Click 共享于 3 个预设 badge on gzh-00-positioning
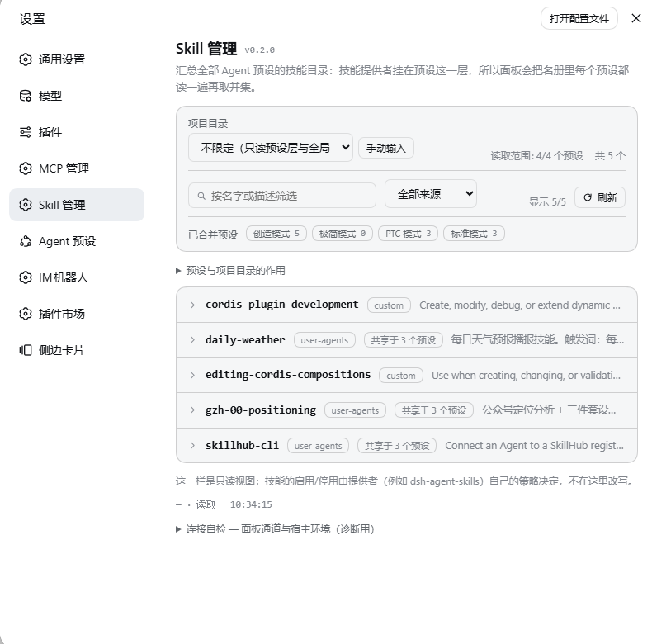This screenshot has width=652, height=644. tap(433, 410)
